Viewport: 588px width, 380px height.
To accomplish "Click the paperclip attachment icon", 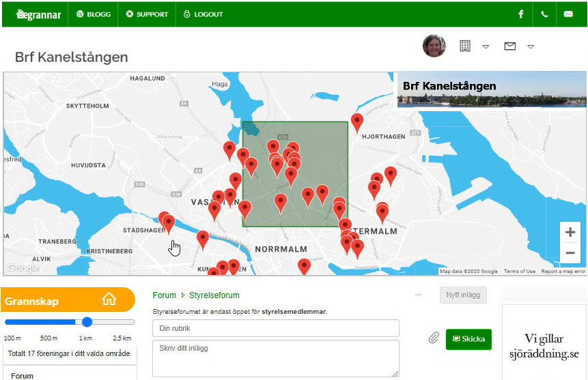I will (434, 338).
